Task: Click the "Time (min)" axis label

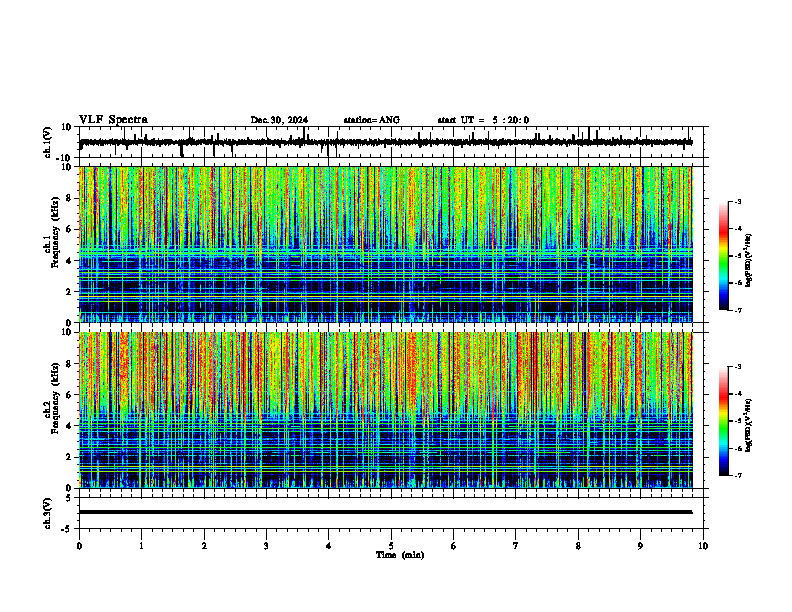Action: 400,555
